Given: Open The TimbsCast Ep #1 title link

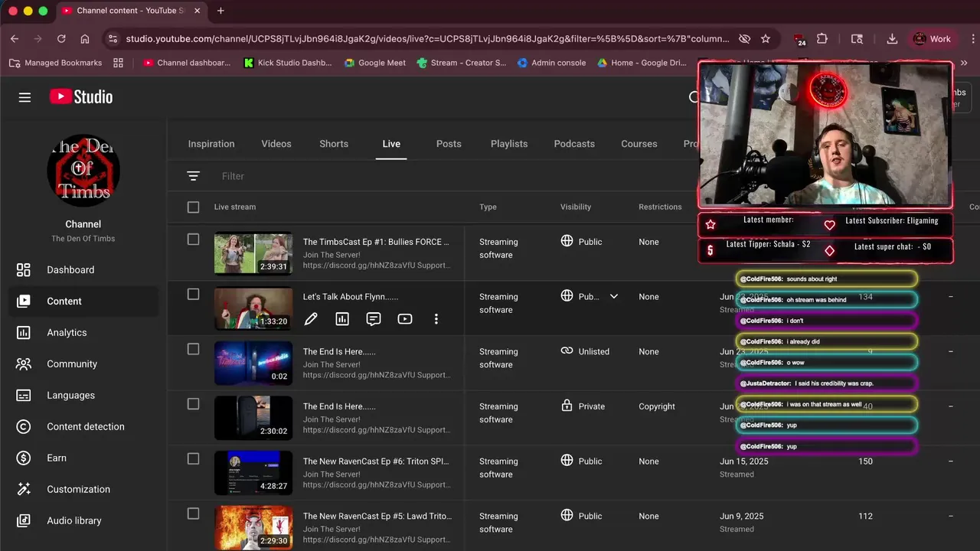Looking at the screenshot, I should point(376,242).
